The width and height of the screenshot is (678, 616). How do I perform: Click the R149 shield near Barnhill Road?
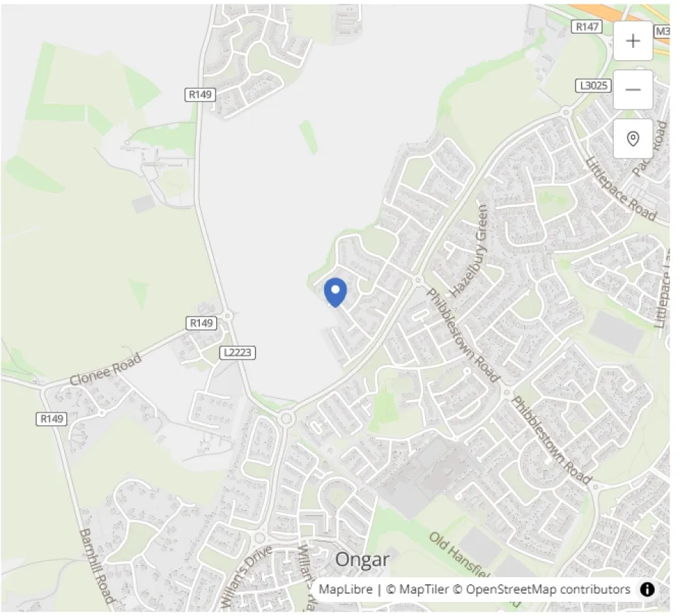(x=52, y=419)
